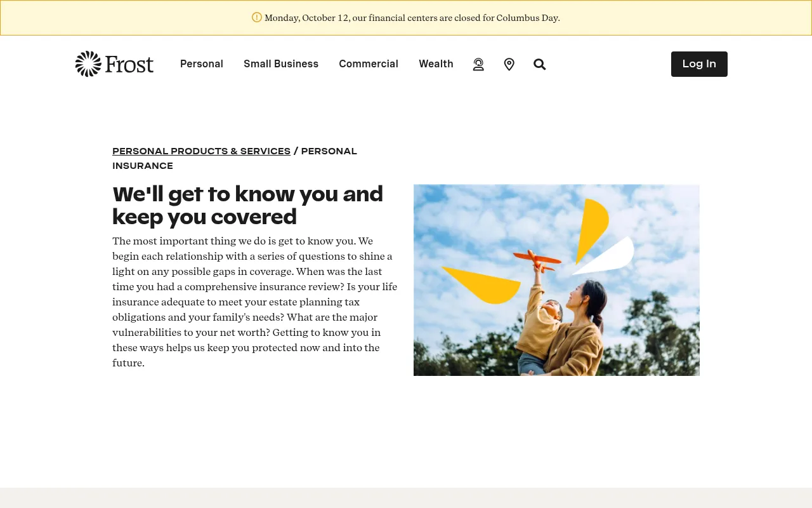Open site search magnifier icon

540,64
